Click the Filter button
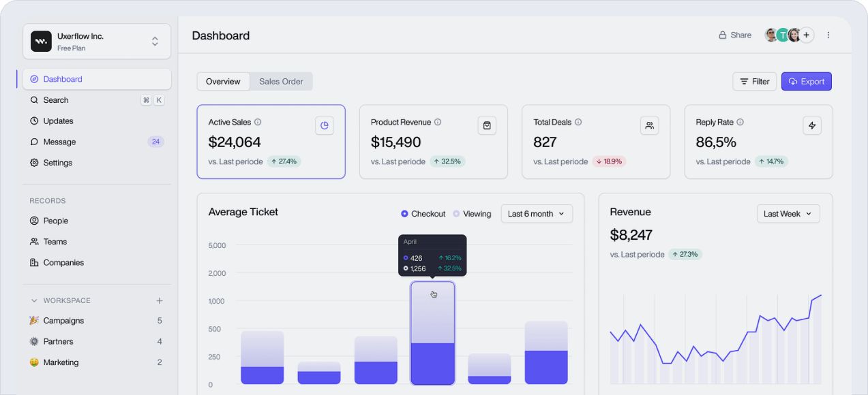Screen dimensions: 868x395 pos(754,82)
